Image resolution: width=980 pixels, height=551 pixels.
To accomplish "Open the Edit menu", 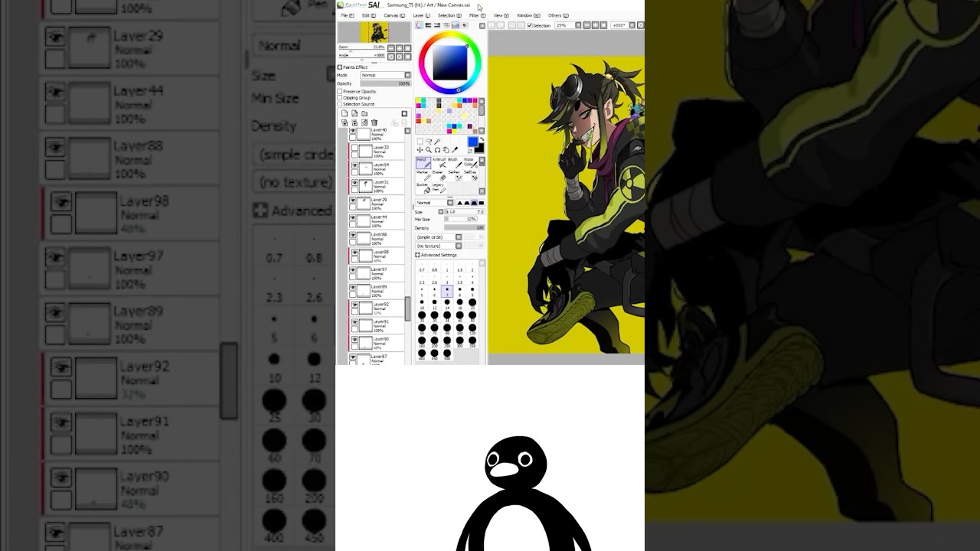I will click(369, 15).
